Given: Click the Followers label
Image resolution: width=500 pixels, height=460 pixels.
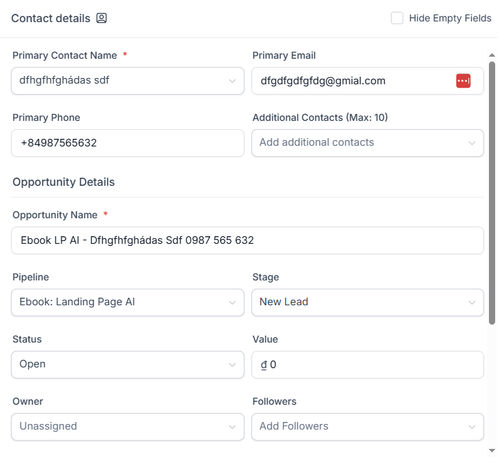Looking at the screenshot, I should click(274, 401).
